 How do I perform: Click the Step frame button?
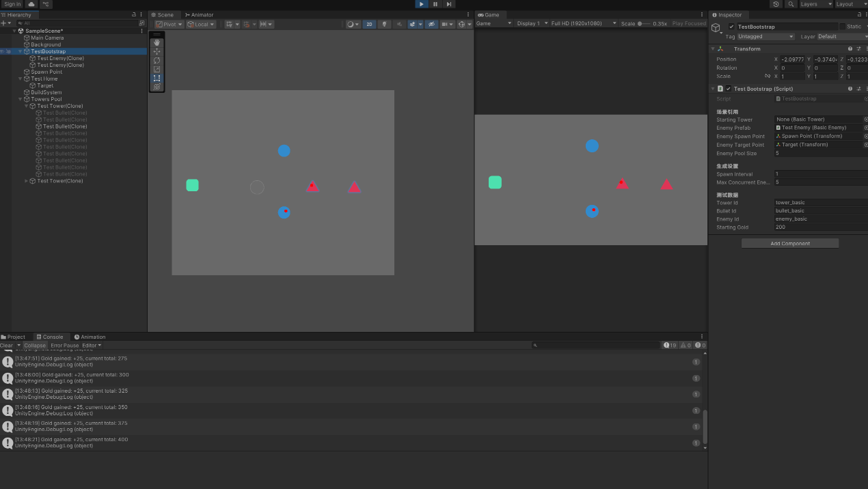click(x=449, y=4)
